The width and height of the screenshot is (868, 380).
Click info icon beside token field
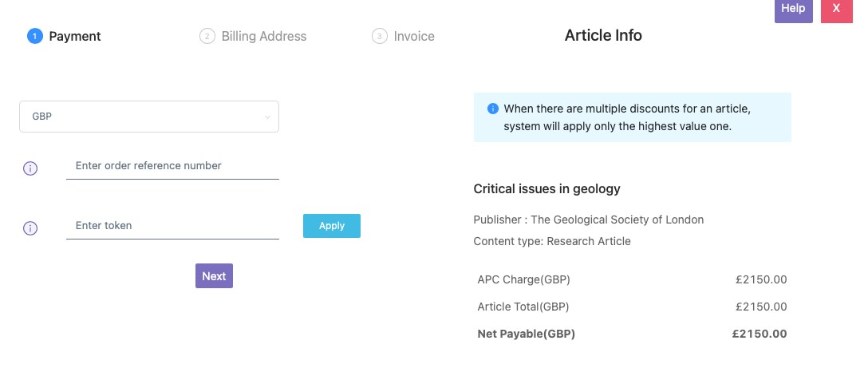tap(30, 228)
